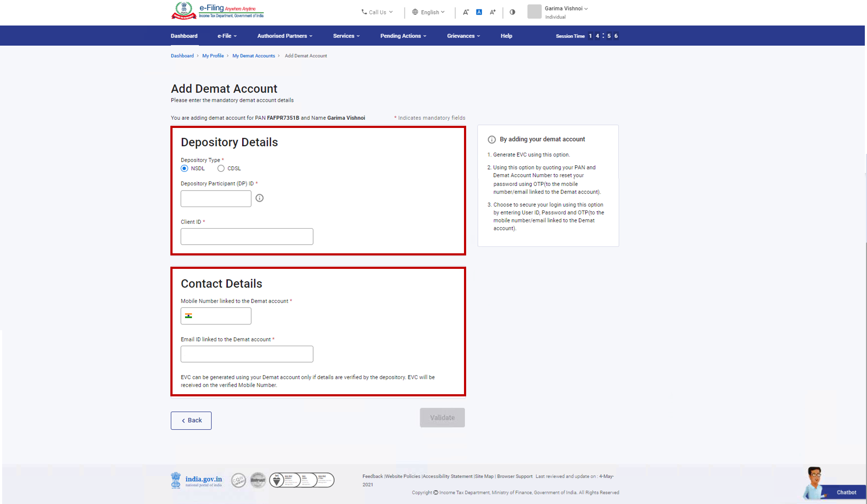
Task: Select the increase font size icon
Action: click(x=493, y=12)
